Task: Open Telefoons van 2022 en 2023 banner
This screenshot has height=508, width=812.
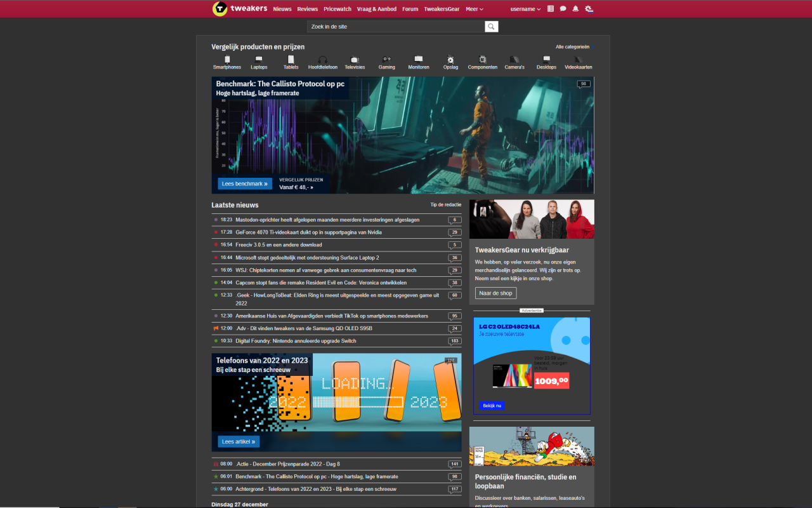Action: [337, 403]
